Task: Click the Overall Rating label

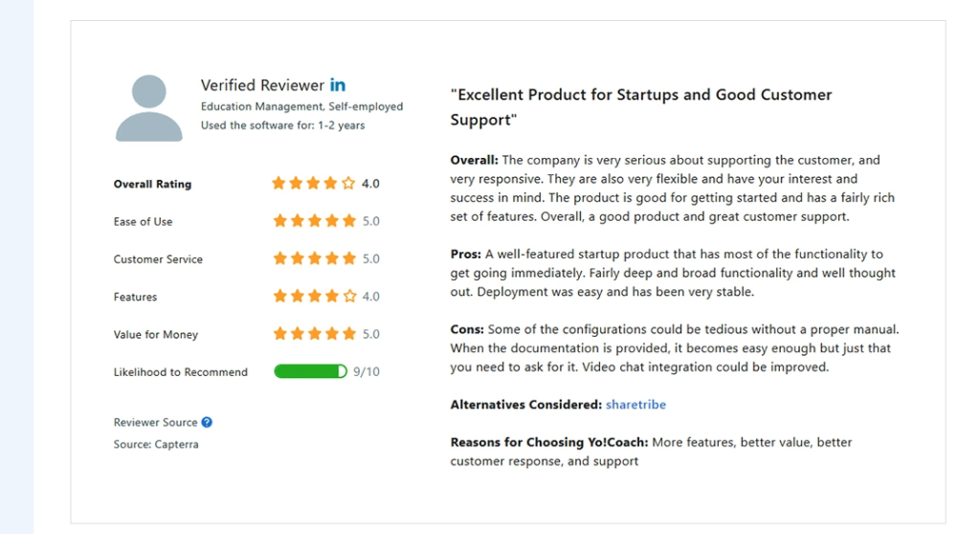Action: tap(152, 184)
